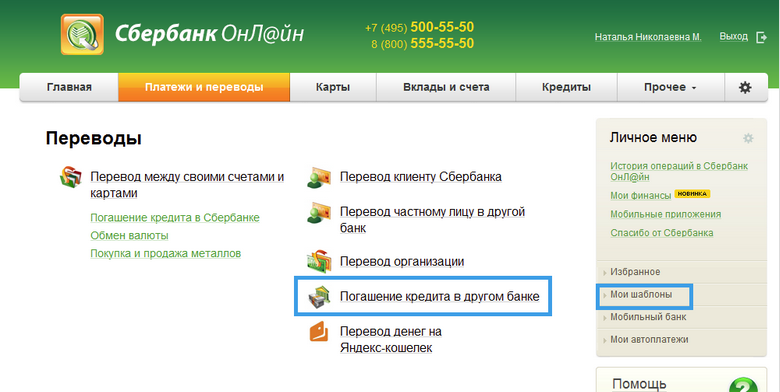Go to the Кредиты tab
The height and width of the screenshot is (392, 780).
point(566,88)
